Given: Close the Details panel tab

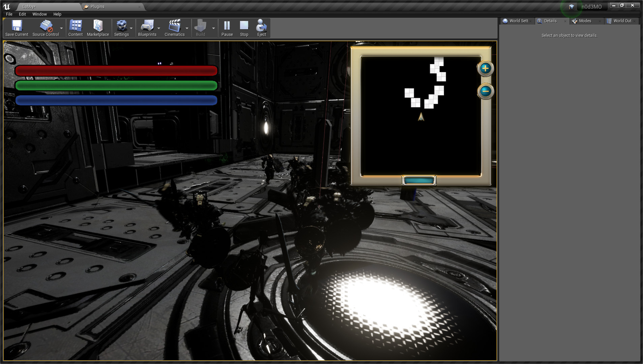Looking at the screenshot, I should [565, 21].
